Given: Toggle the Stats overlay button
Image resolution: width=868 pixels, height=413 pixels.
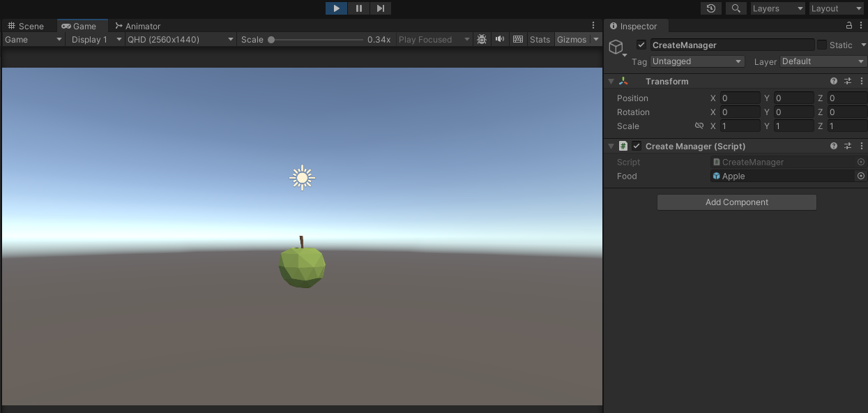Looking at the screenshot, I should 540,40.
